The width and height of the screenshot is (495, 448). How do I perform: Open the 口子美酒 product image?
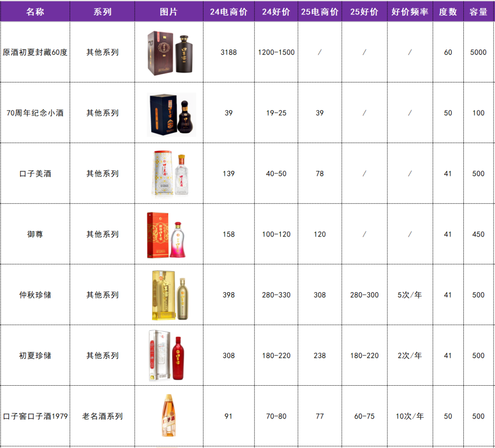(171, 173)
